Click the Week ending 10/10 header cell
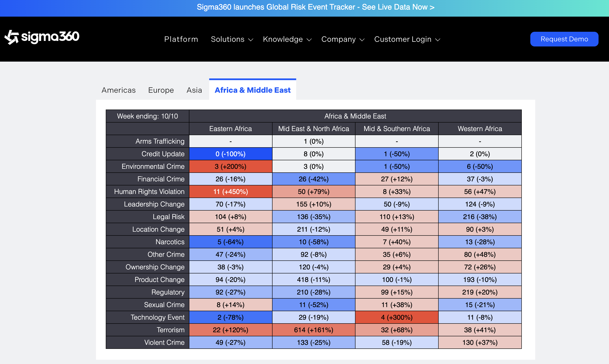 tap(148, 116)
